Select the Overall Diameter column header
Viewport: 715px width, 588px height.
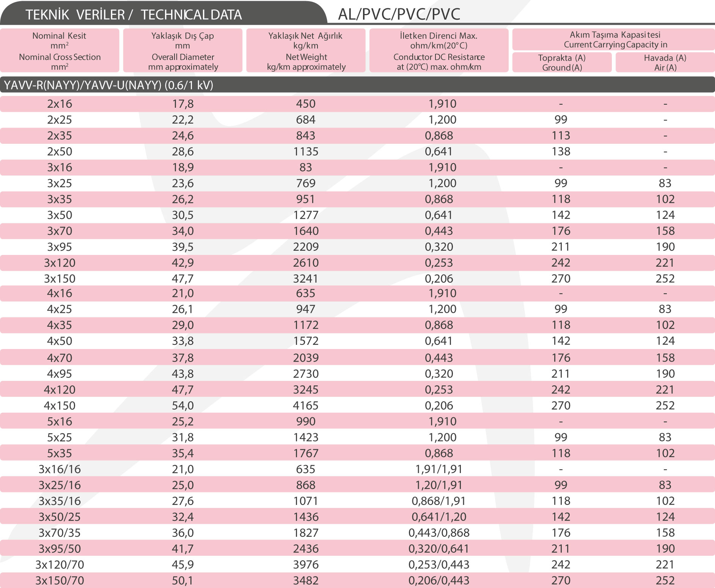(183, 51)
